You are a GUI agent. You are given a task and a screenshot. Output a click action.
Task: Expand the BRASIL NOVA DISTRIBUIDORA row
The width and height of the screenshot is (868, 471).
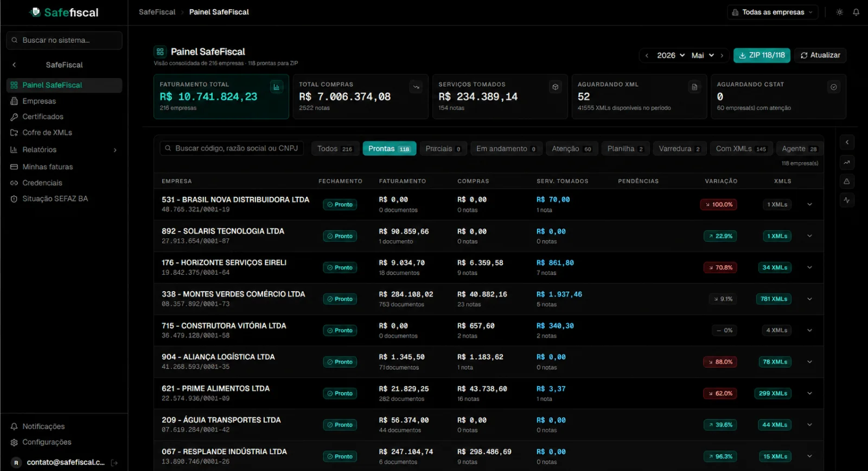point(809,204)
